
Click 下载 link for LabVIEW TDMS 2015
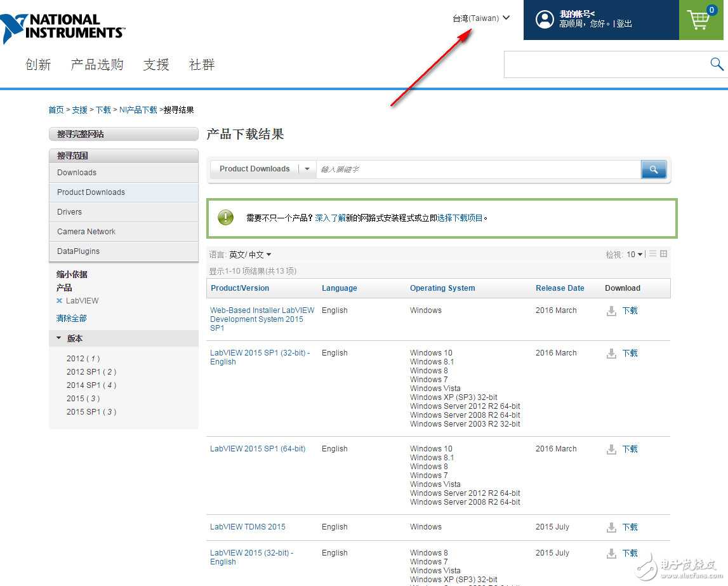630,528
